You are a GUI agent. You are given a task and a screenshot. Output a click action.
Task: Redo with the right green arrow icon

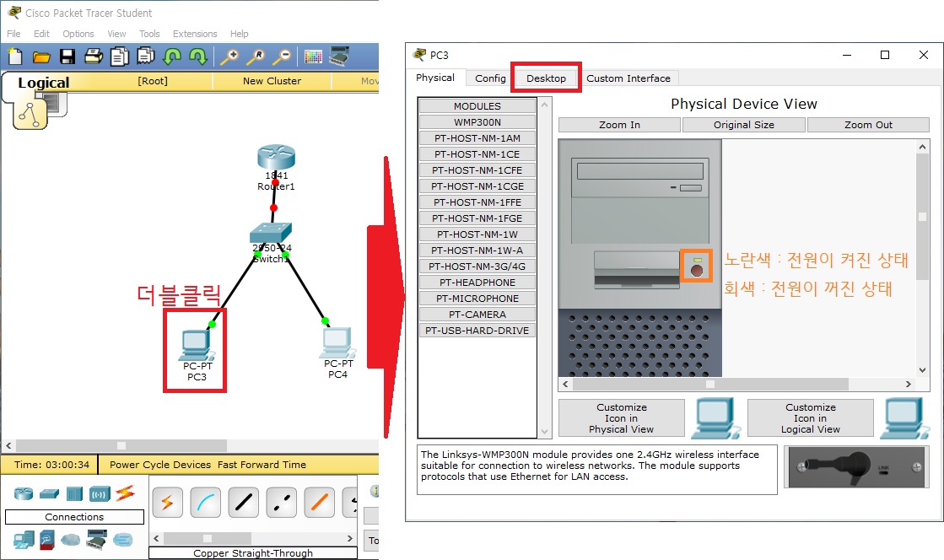click(198, 57)
